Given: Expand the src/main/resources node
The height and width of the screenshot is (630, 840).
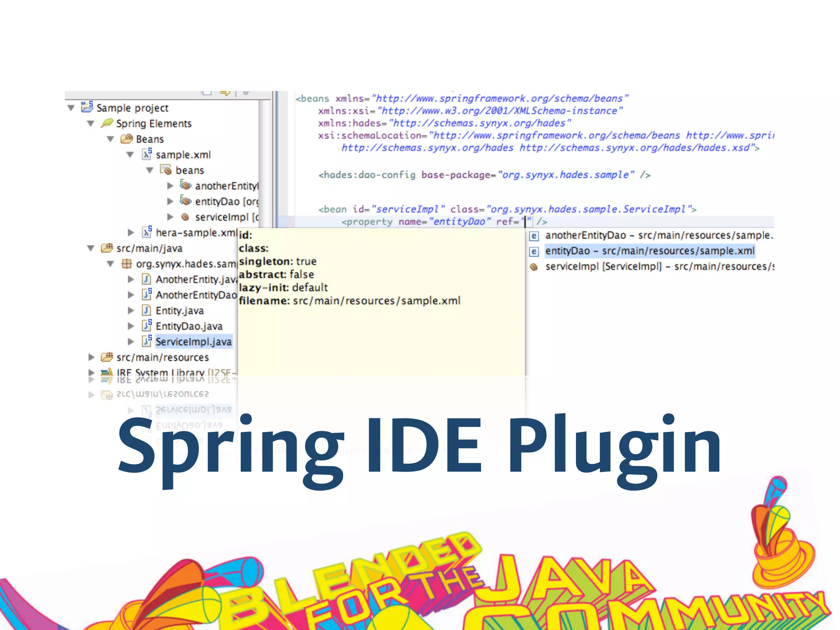Looking at the screenshot, I should click(x=91, y=357).
